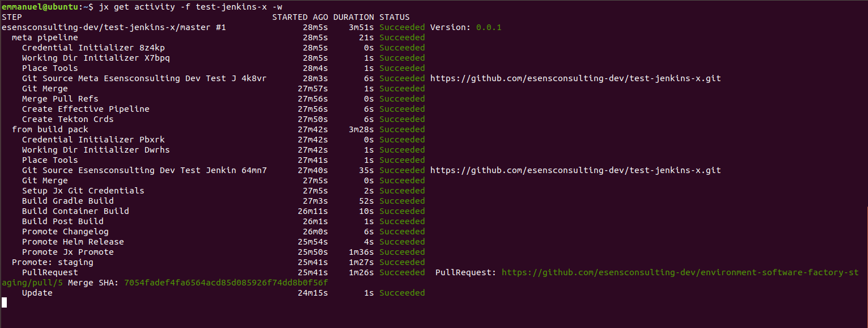This screenshot has height=328, width=868.
Task: Click the 'Promote Helm Release' step
Action: point(73,242)
